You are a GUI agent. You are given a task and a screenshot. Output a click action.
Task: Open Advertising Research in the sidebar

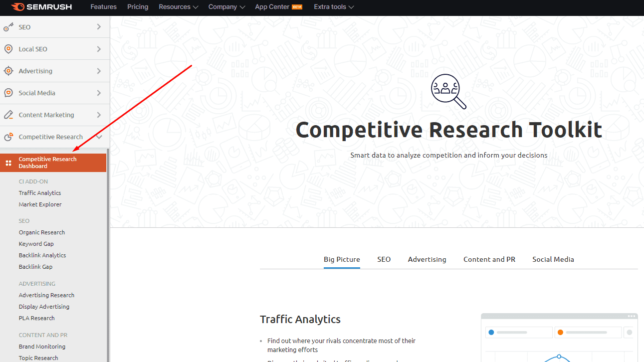pos(46,295)
